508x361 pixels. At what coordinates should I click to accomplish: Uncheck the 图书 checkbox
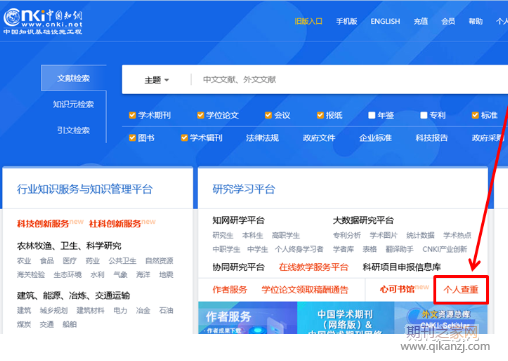pos(132,138)
